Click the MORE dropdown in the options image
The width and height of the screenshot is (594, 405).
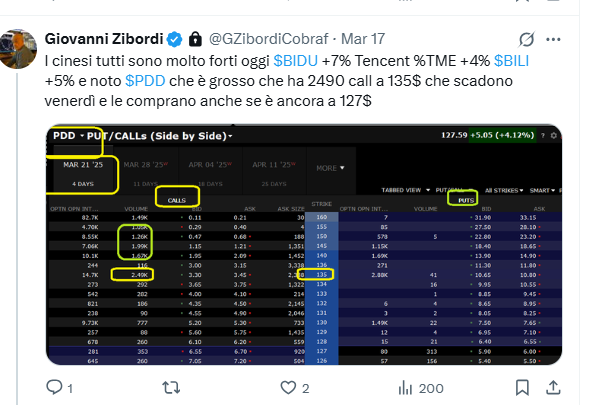(330, 168)
